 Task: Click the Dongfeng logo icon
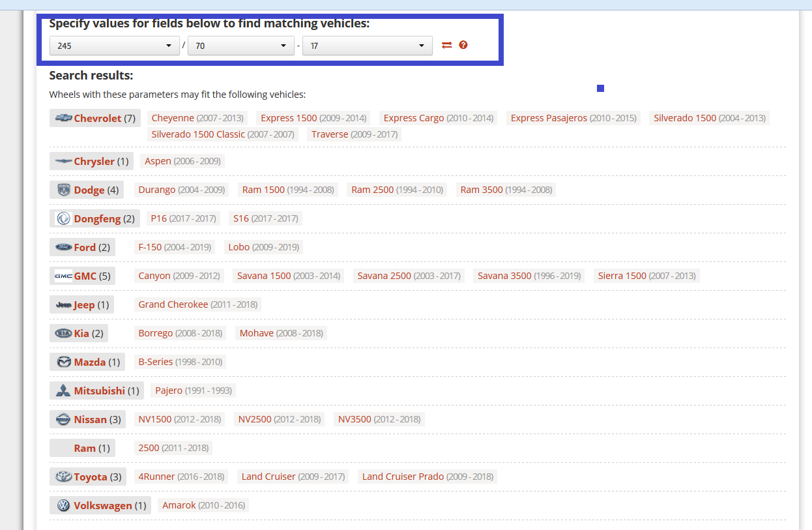63,218
